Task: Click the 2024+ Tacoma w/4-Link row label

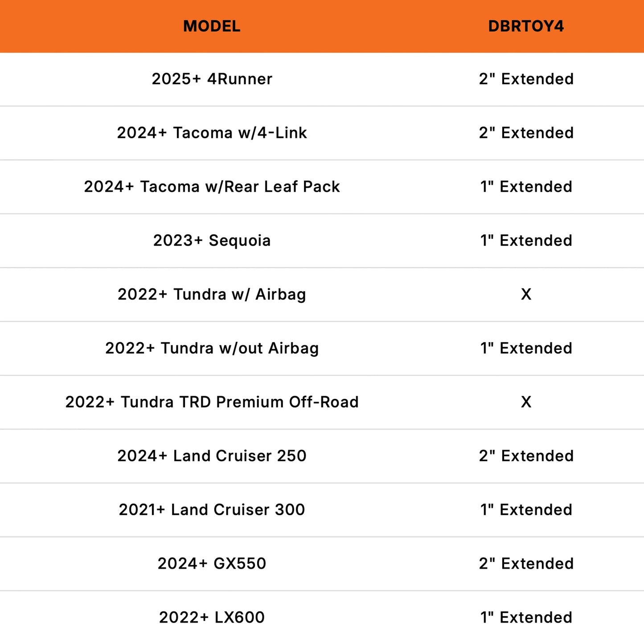Action: (212, 133)
